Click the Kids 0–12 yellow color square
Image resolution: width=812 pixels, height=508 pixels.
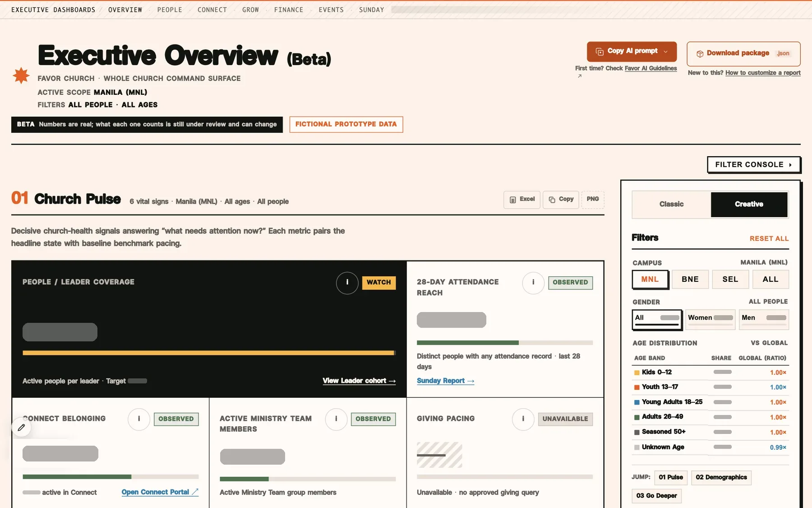pos(637,373)
